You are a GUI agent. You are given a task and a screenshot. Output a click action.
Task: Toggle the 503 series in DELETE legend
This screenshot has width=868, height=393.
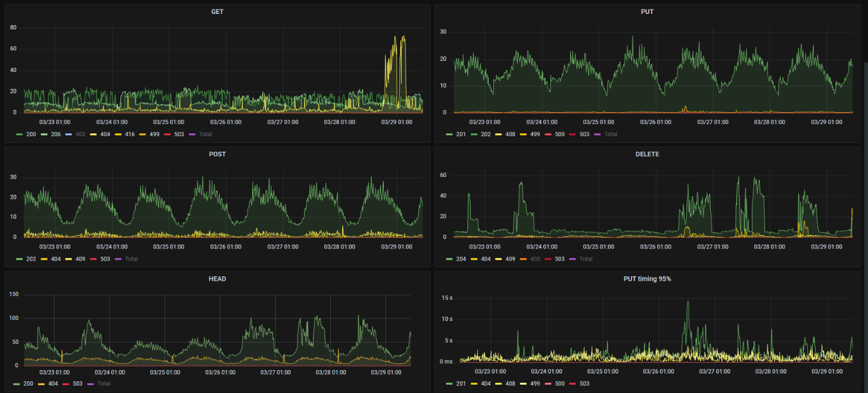pos(560,258)
